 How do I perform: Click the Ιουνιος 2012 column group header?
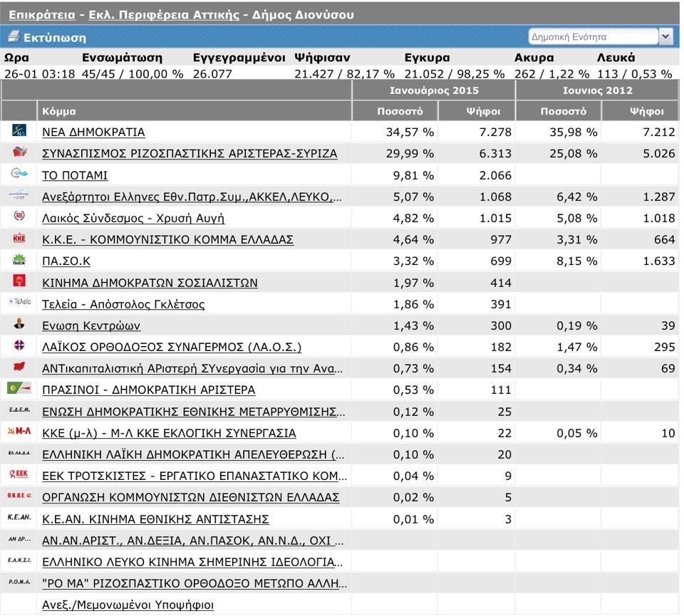[597, 90]
